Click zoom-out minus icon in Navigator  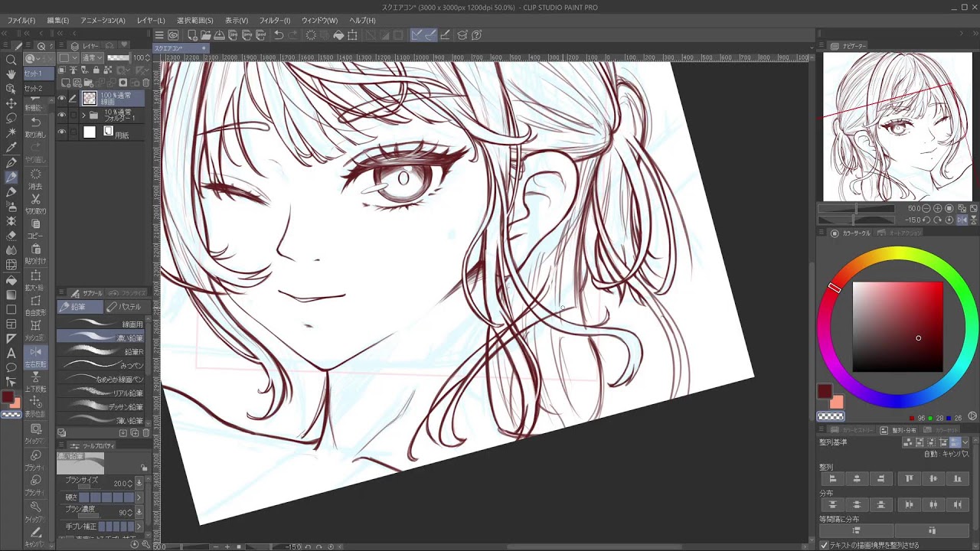[x=927, y=208]
